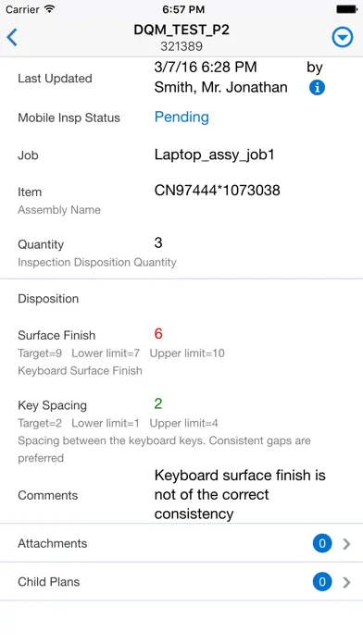Open the circled dropdown actions menu
363x644 pixels.
pyautogui.click(x=342, y=37)
